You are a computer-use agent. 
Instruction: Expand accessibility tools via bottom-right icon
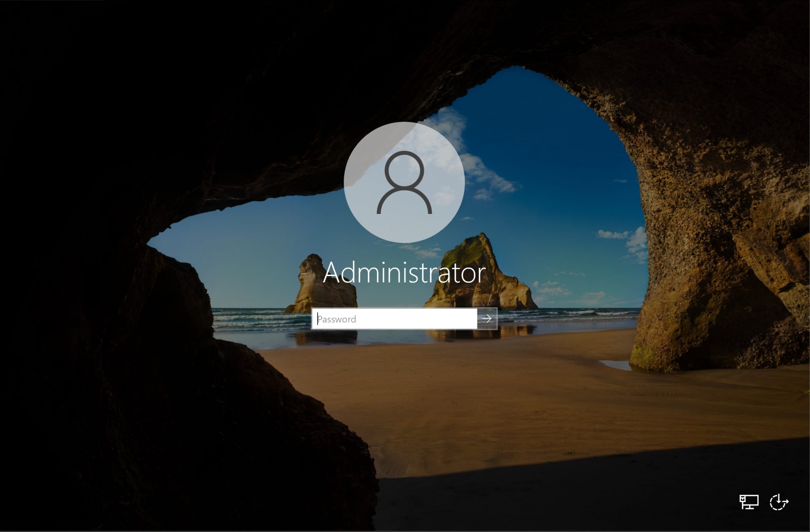click(780, 502)
